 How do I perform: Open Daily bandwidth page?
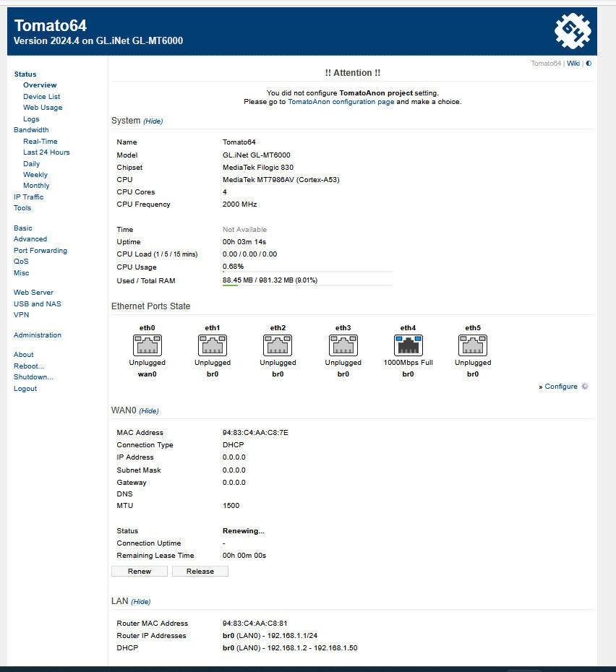(31, 164)
